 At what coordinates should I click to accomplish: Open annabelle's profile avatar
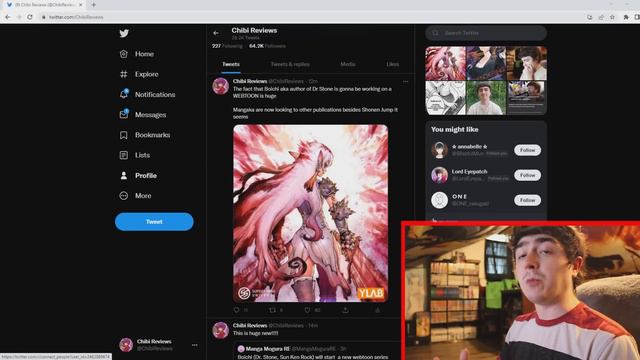pyautogui.click(x=440, y=150)
